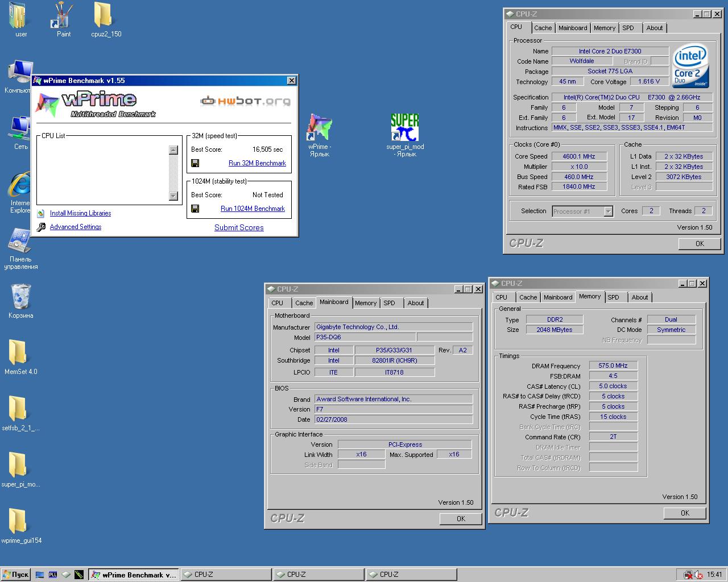Click the memory size value 2048 MBytes
The width and height of the screenshot is (728, 582).
pyautogui.click(x=555, y=330)
